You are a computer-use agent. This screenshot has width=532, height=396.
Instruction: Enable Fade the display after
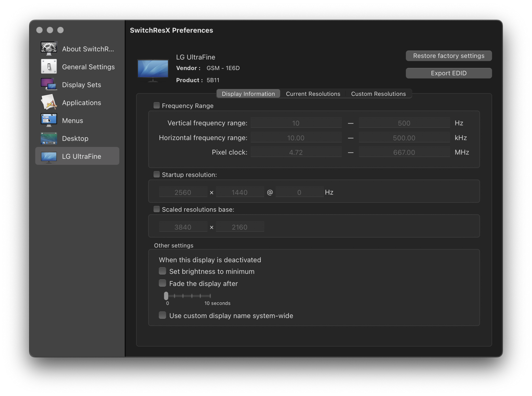point(162,283)
